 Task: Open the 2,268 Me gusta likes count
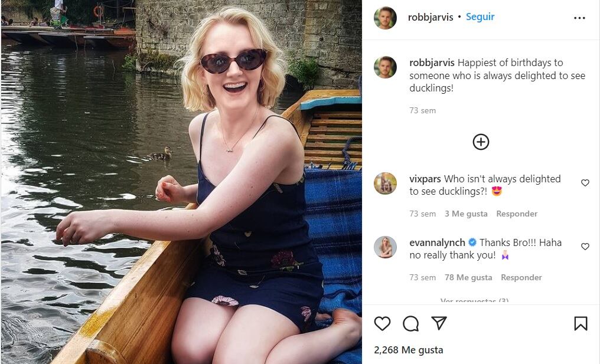click(x=409, y=350)
